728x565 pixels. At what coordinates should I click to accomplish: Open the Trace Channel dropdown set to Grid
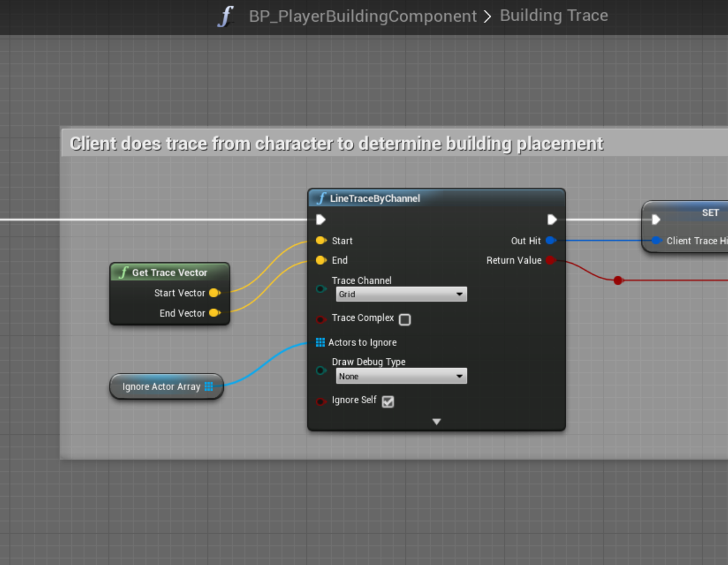tap(401, 294)
